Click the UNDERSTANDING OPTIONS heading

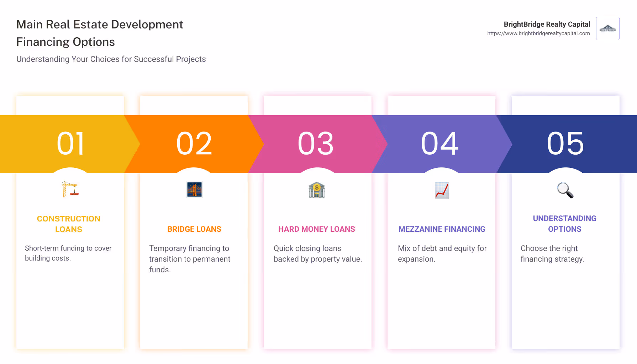pyautogui.click(x=565, y=224)
